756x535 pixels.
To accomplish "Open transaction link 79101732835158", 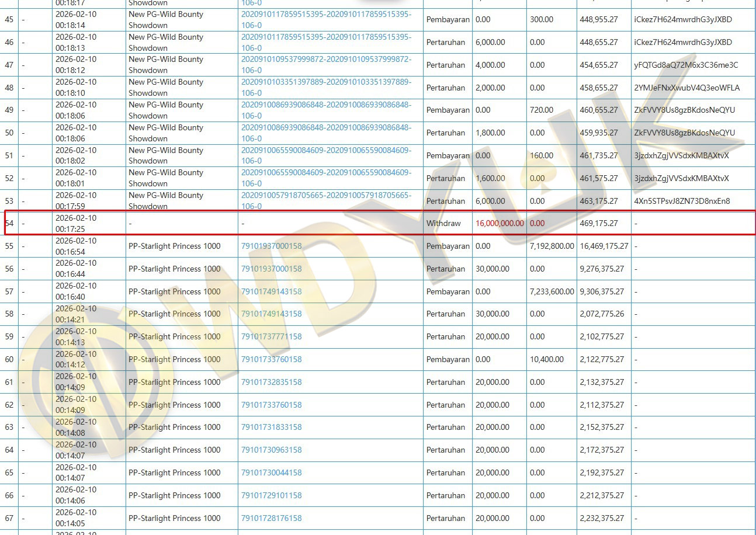I will (271, 382).
